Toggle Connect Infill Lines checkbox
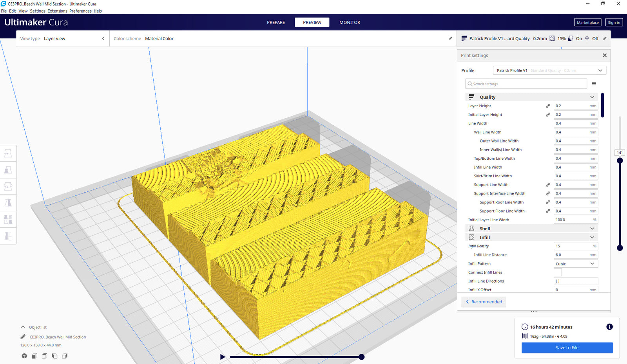The height and width of the screenshot is (364, 627). (x=558, y=272)
